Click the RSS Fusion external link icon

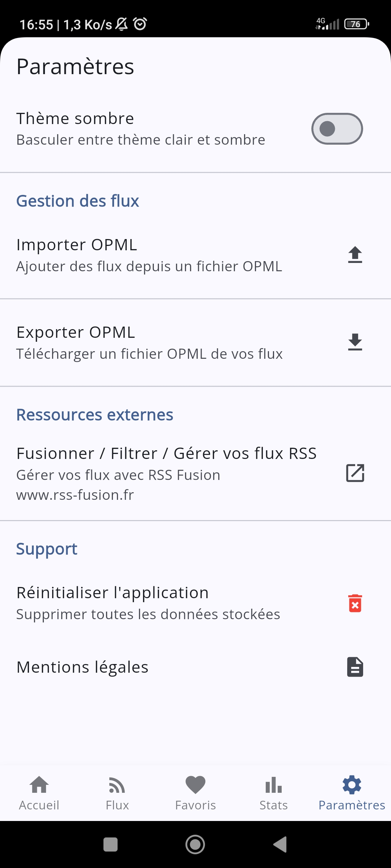coord(355,473)
